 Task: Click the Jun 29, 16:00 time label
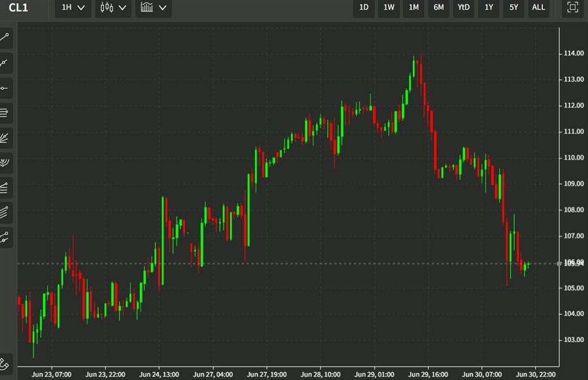pyautogui.click(x=428, y=374)
